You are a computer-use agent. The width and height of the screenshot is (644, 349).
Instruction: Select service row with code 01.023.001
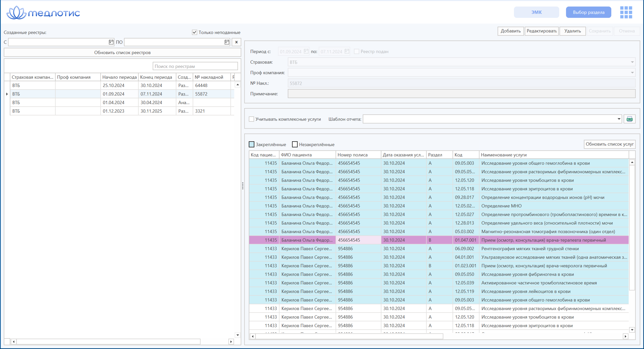[x=439, y=266]
